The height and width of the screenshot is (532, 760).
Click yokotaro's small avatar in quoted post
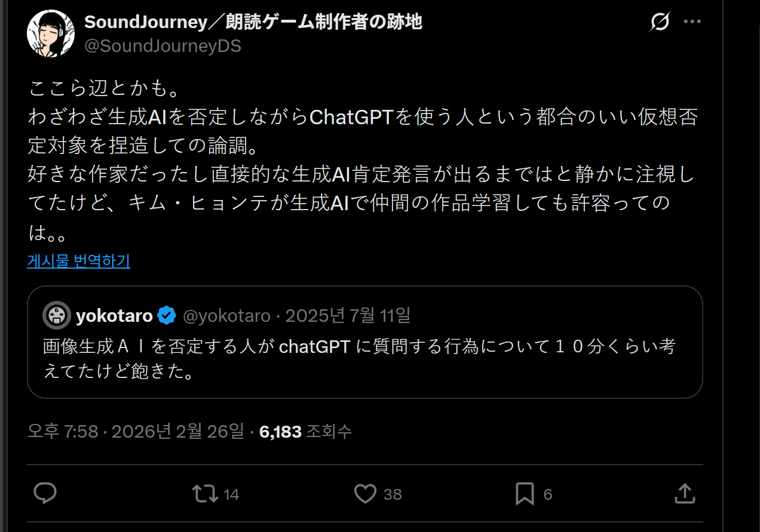[57, 316]
